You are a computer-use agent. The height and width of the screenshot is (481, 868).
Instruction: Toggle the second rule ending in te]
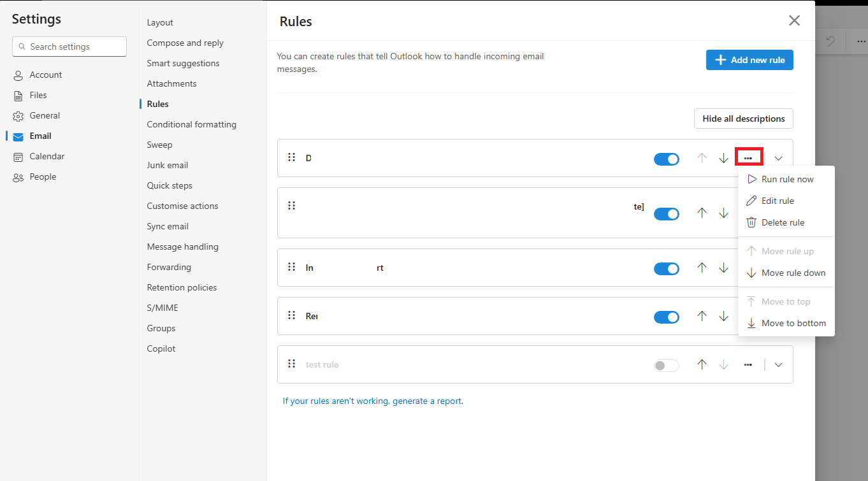tap(667, 213)
